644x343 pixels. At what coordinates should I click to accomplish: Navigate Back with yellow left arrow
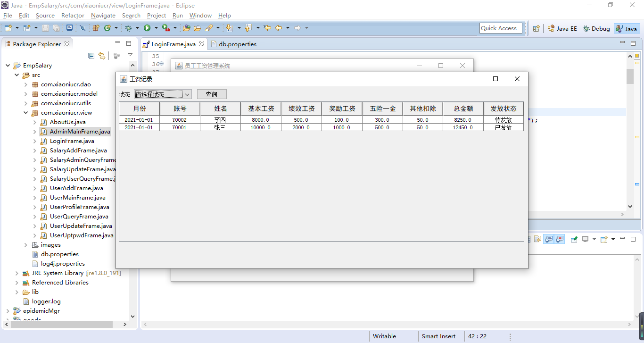279,28
